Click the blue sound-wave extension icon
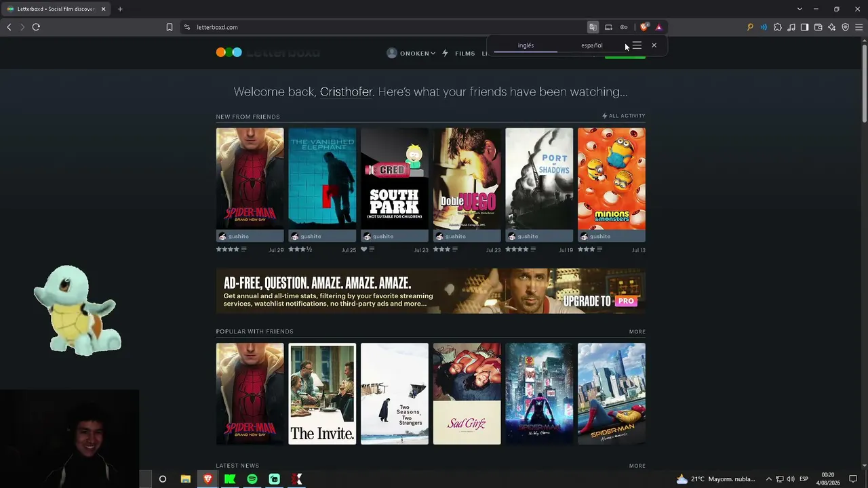 pos(764,27)
